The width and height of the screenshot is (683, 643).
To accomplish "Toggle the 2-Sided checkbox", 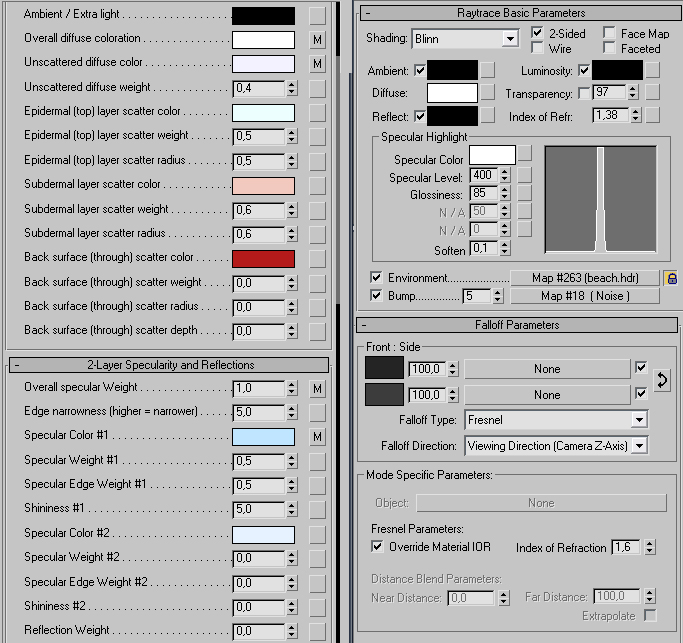I will click(x=537, y=33).
